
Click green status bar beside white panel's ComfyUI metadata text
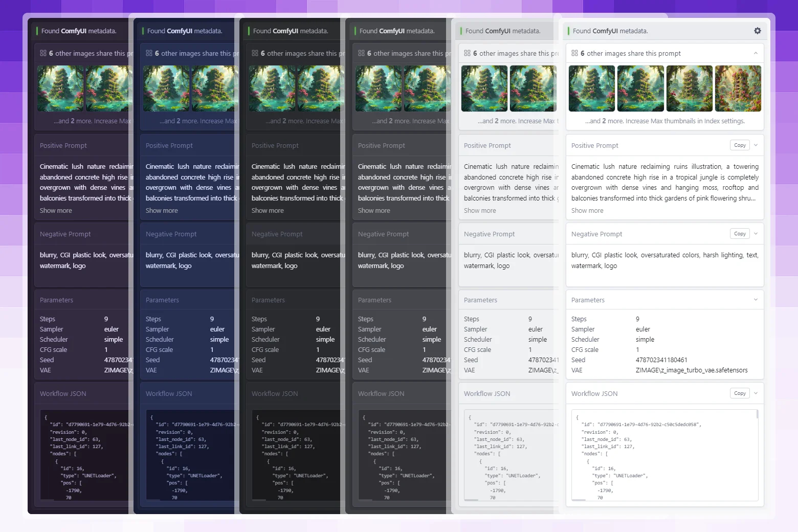[x=568, y=31]
